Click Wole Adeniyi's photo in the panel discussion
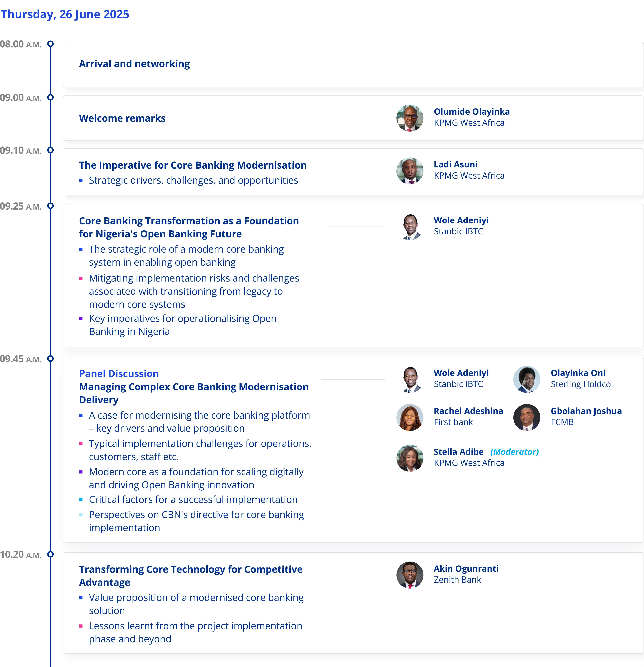This screenshot has width=644, height=667. point(411,379)
